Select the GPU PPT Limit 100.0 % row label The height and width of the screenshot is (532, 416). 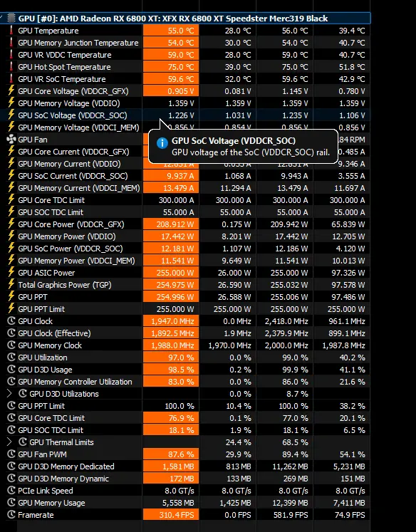[41, 406]
